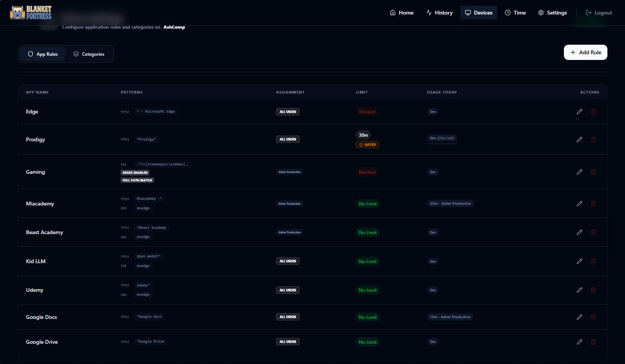
Task: Click the Blocked limit for Edge
Action: point(367,112)
